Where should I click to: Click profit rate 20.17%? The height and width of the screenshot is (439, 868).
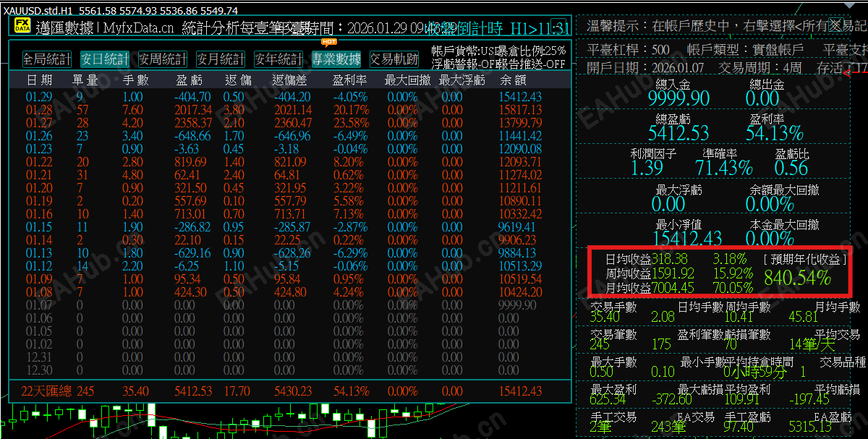351,110
